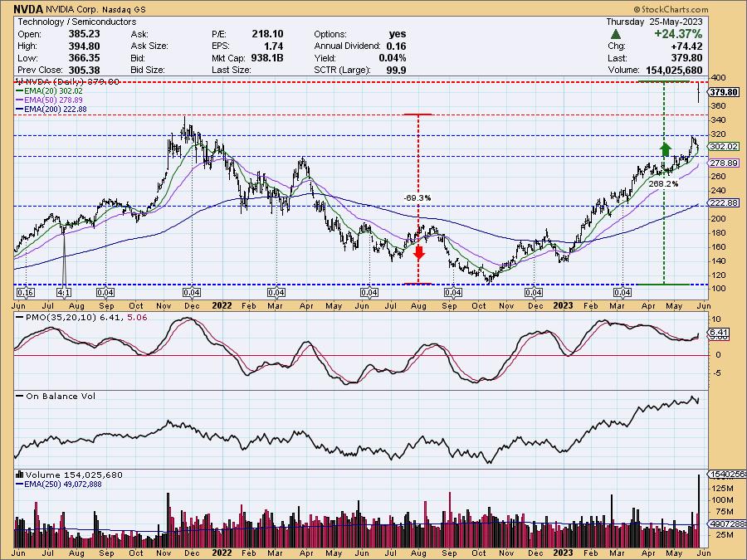
Task: Click the Annual Dividend value 0.16
Action: pos(397,46)
